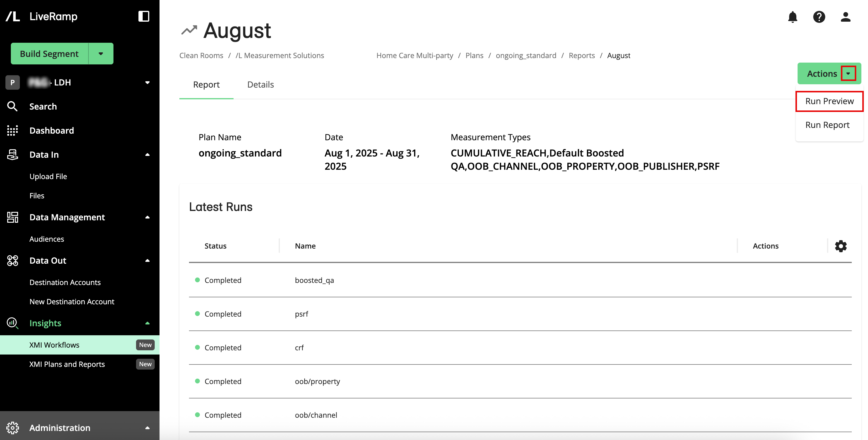Click the Build Segment button
Screen dimensions: 868x440
(x=49, y=54)
